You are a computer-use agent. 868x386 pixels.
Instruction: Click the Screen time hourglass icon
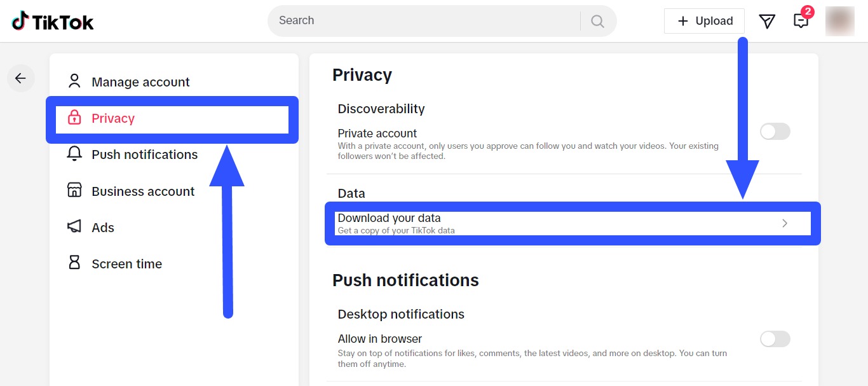pyautogui.click(x=74, y=263)
